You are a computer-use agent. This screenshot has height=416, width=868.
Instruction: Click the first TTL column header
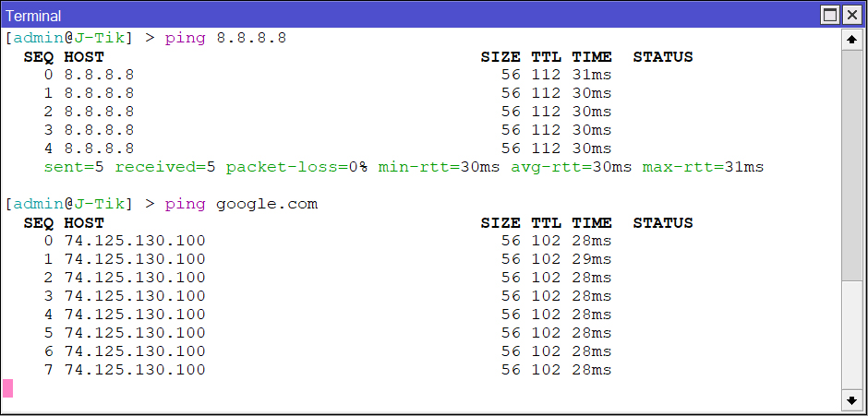click(x=546, y=56)
